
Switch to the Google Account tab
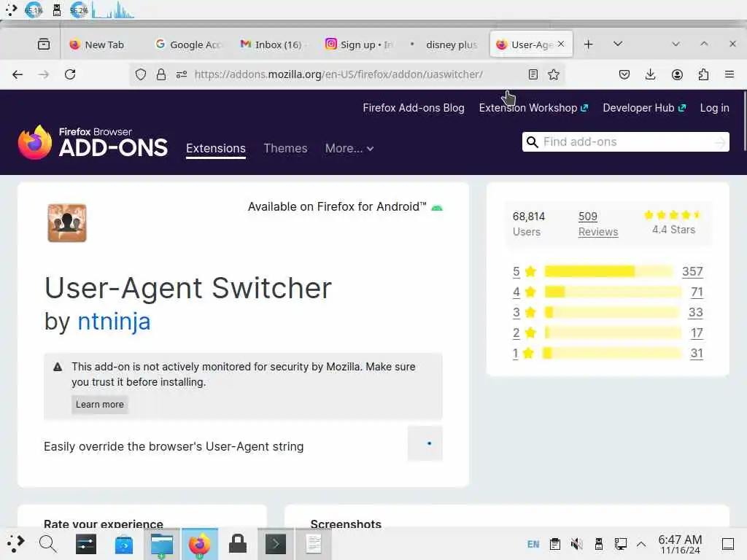[189, 44]
